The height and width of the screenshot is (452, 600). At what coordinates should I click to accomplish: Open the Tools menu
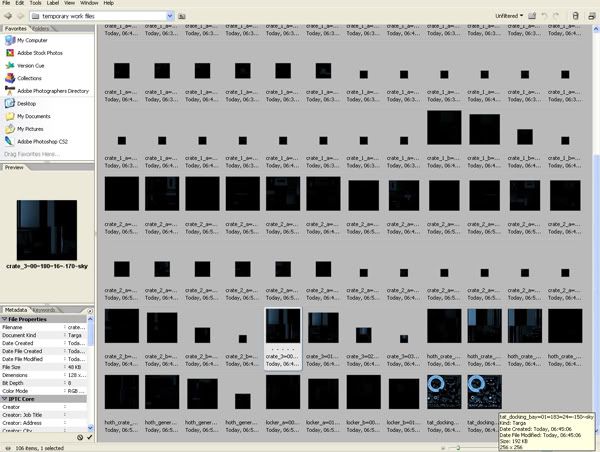35,3
